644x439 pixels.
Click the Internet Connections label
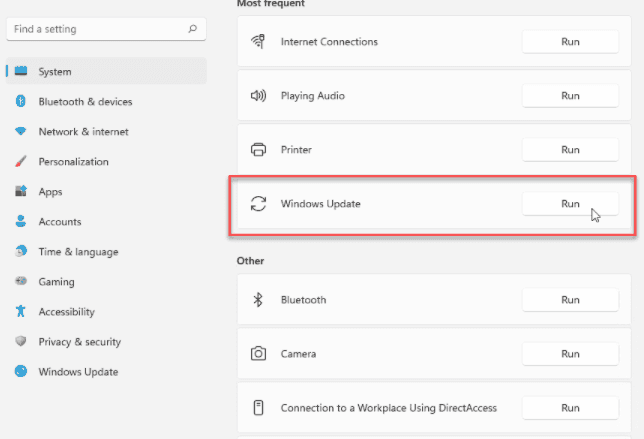pyautogui.click(x=329, y=41)
